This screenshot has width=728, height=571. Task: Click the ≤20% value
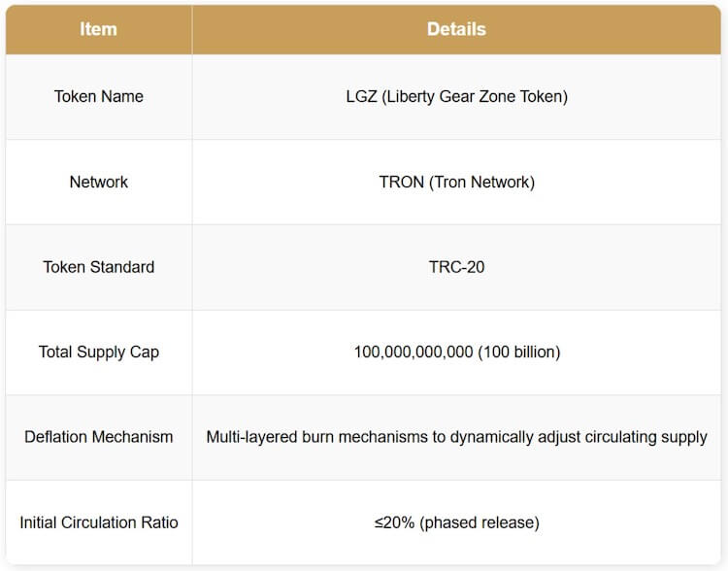click(396, 522)
